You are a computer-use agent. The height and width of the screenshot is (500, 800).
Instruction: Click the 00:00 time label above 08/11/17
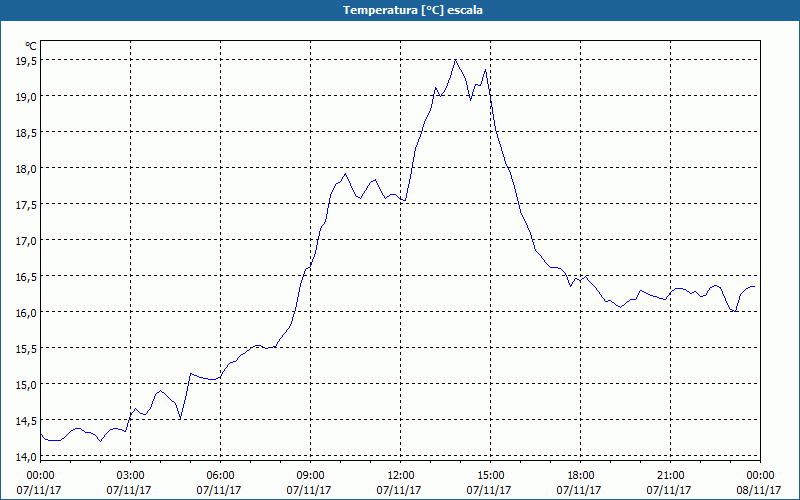point(760,476)
